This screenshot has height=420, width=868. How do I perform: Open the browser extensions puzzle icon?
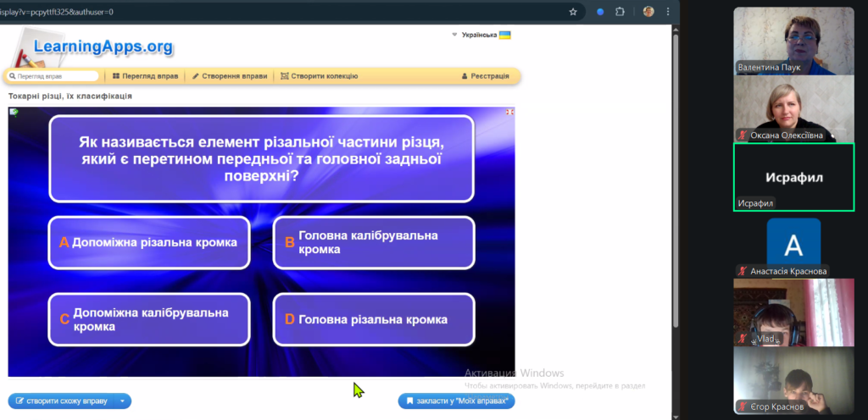point(620,12)
